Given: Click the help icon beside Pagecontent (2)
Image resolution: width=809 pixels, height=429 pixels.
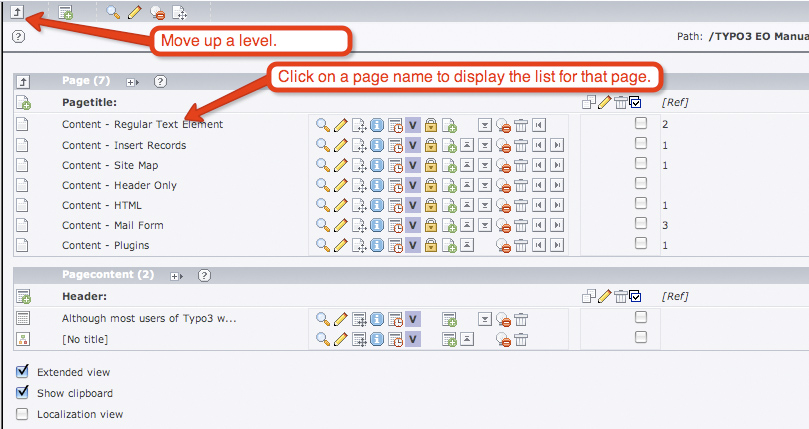Looking at the screenshot, I should (204, 275).
